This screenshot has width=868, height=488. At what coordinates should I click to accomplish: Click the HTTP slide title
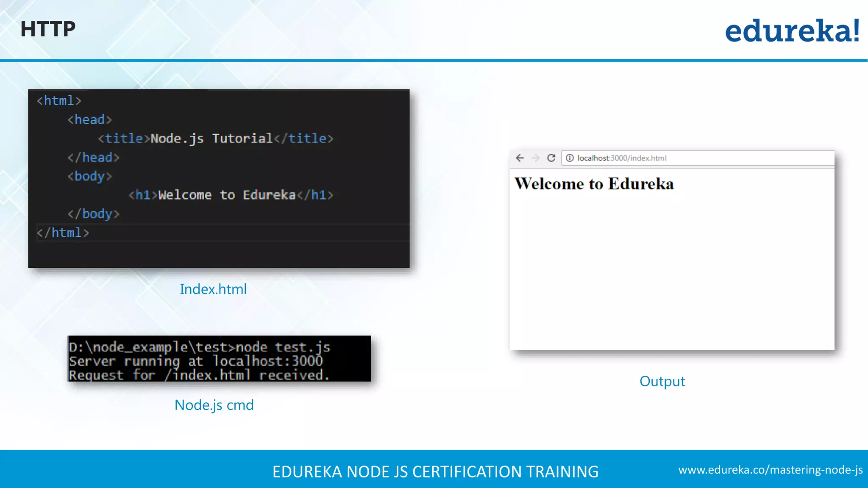pyautogui.click(x=48, y=29)
